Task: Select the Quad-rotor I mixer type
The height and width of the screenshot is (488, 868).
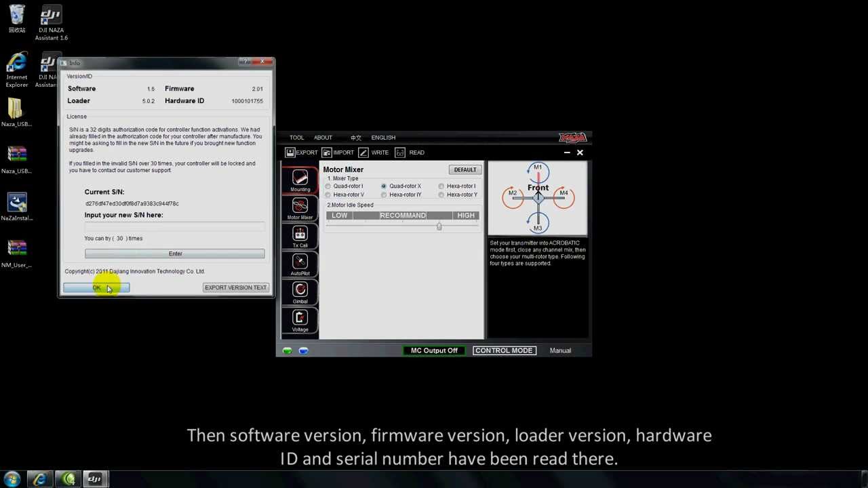Action: coord(344,186)
